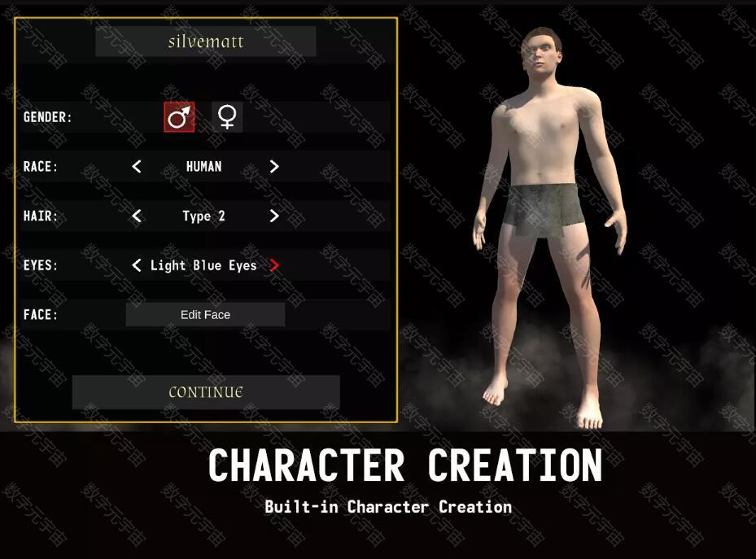Focus the character name field silvematt
Viewport: 756px width, 559px height.
pos(206,41)
